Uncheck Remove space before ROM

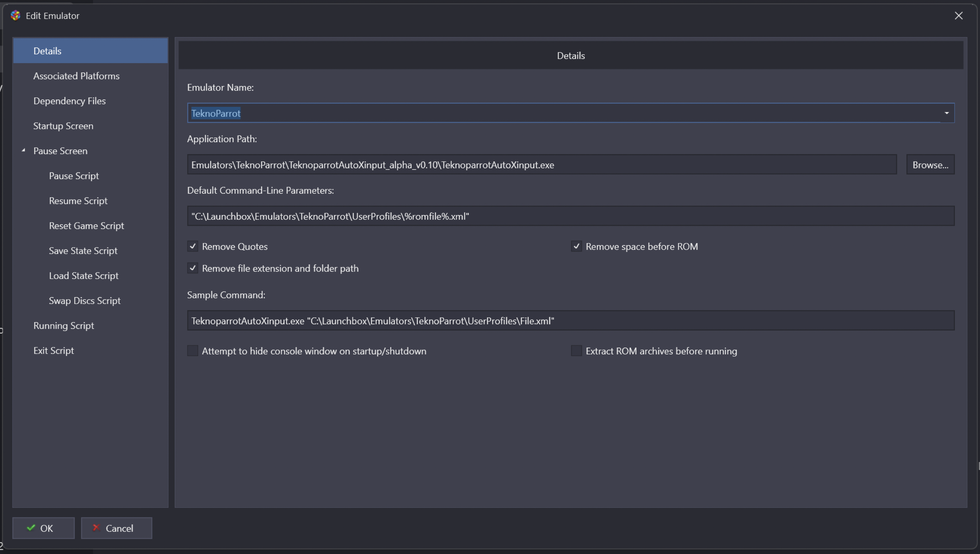pyautogui.click(x=576, y=246)
